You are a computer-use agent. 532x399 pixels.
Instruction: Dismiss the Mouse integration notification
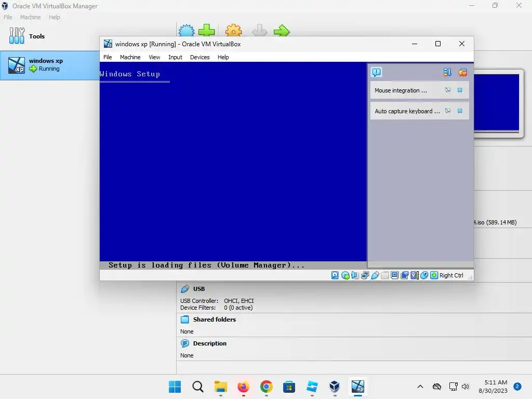click(x=460, y=90)
